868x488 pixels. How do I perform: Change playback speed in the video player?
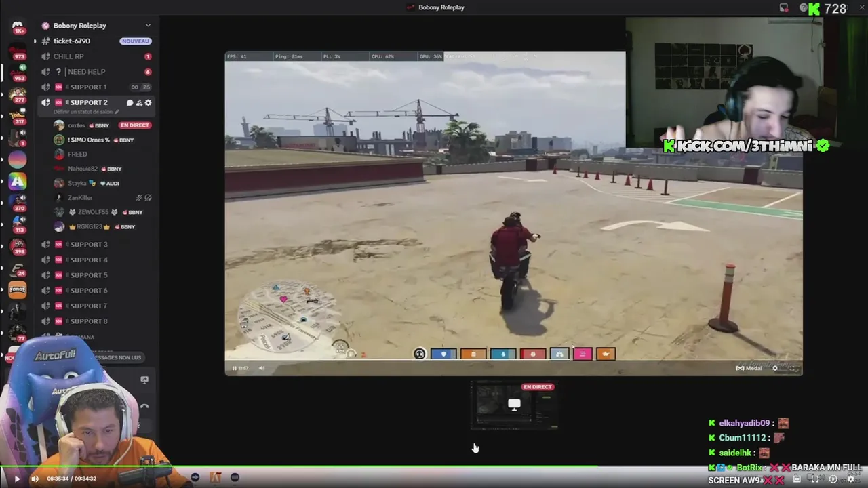[x=833, y=479]
